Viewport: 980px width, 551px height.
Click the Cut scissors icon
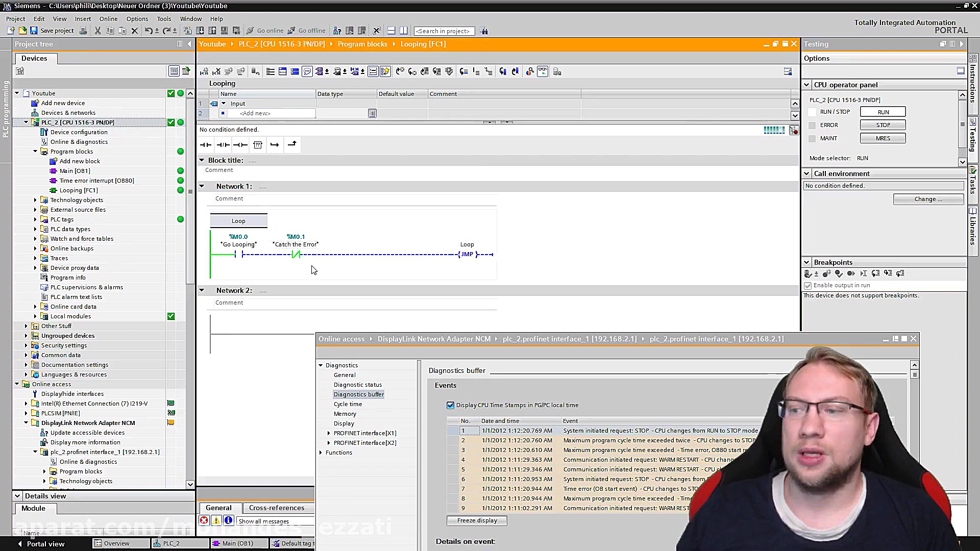point(97,31)
